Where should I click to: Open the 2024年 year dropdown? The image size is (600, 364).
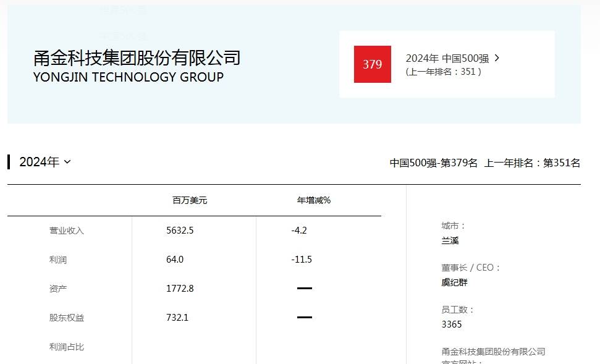[x=45, y=162]
